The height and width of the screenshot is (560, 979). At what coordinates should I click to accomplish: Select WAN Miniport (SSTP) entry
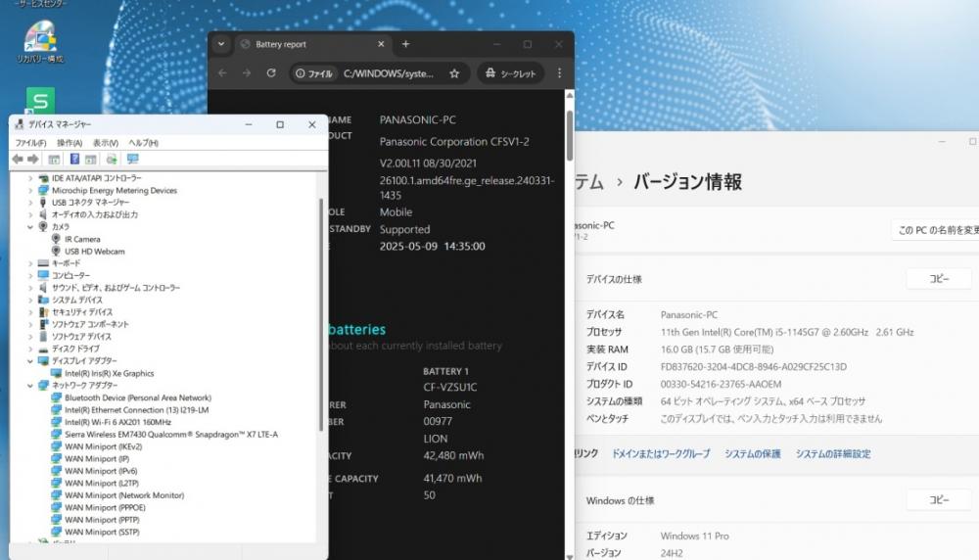point(102,532)
